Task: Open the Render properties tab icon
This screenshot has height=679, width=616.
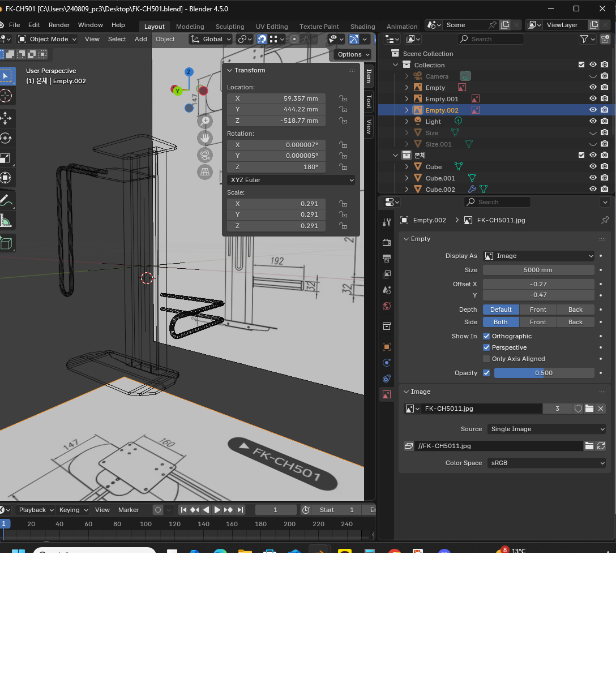Action: tap(387, 242)
